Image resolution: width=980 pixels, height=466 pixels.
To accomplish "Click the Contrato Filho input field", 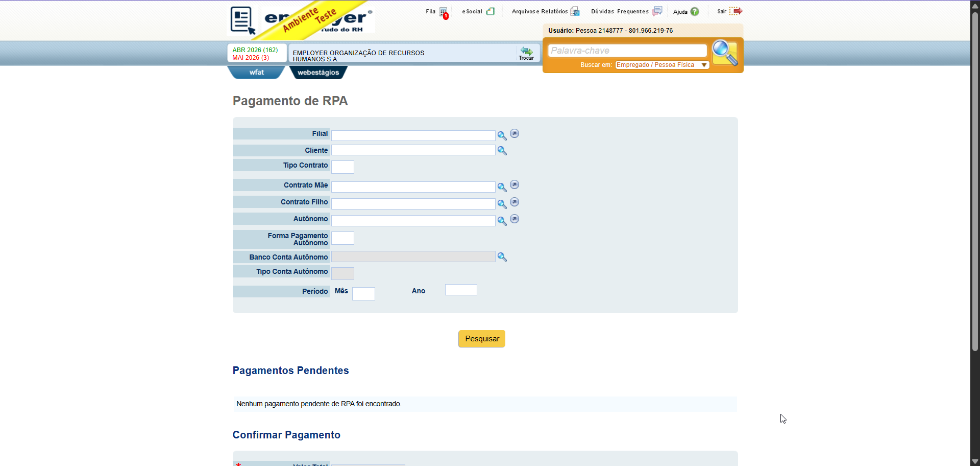I will [x=413, y=204].
